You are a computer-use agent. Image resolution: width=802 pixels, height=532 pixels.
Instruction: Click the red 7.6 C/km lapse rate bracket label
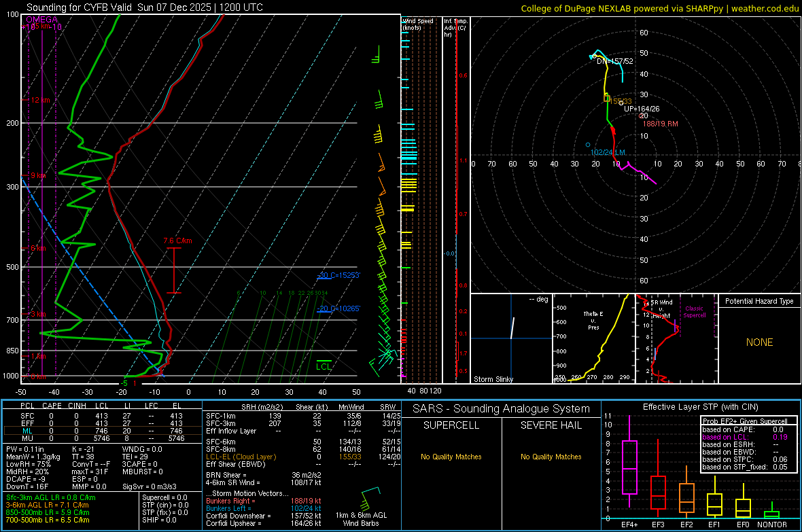[x=177, y=241]
